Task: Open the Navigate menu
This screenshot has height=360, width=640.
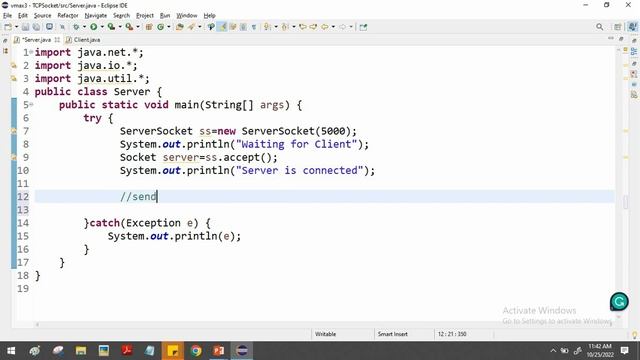Action: coord(96,16)
